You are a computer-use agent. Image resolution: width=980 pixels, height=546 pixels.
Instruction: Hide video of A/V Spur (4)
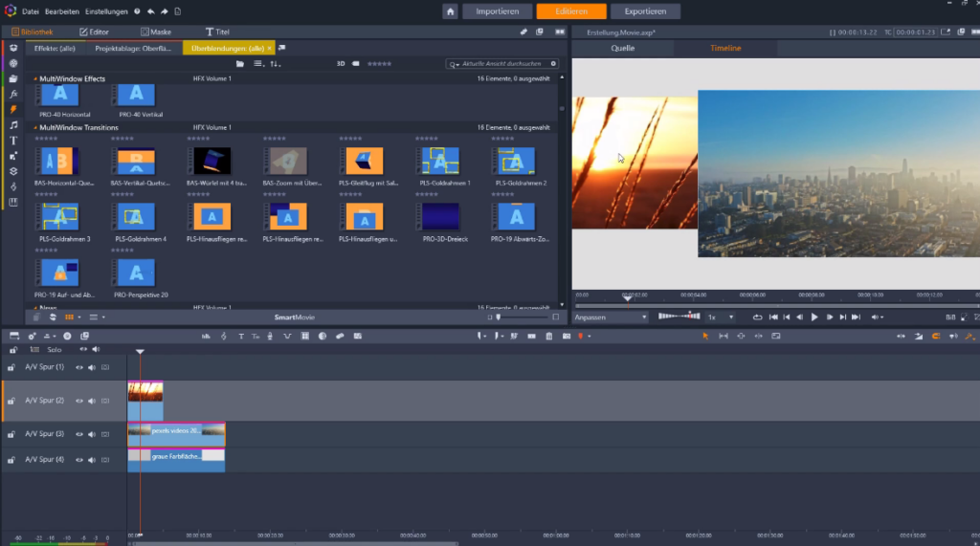click(79, 460)
